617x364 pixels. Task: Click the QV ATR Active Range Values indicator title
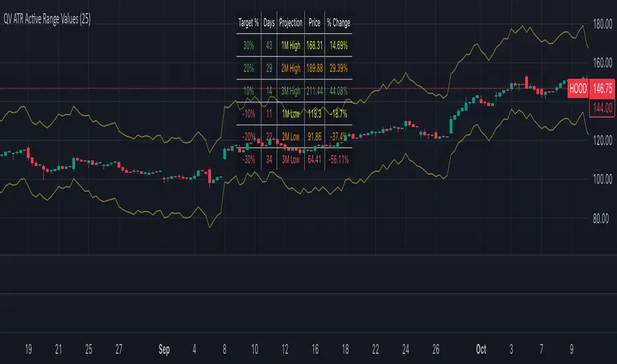click(x=47, y=19)
